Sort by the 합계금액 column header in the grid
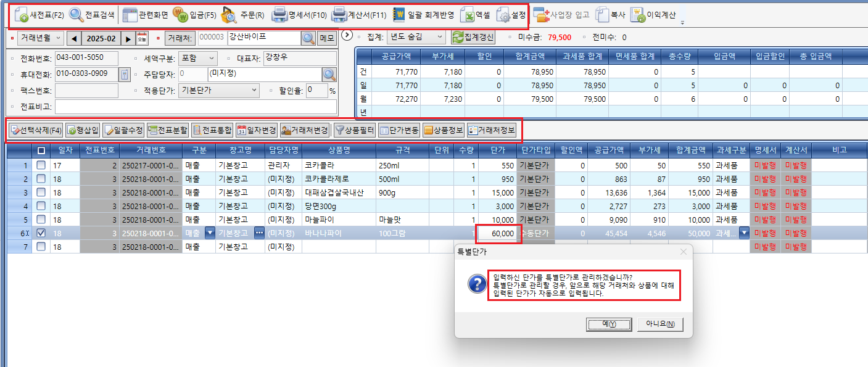Image resolution: width=868 pixels, height=367 pixels. click(690, 150)
